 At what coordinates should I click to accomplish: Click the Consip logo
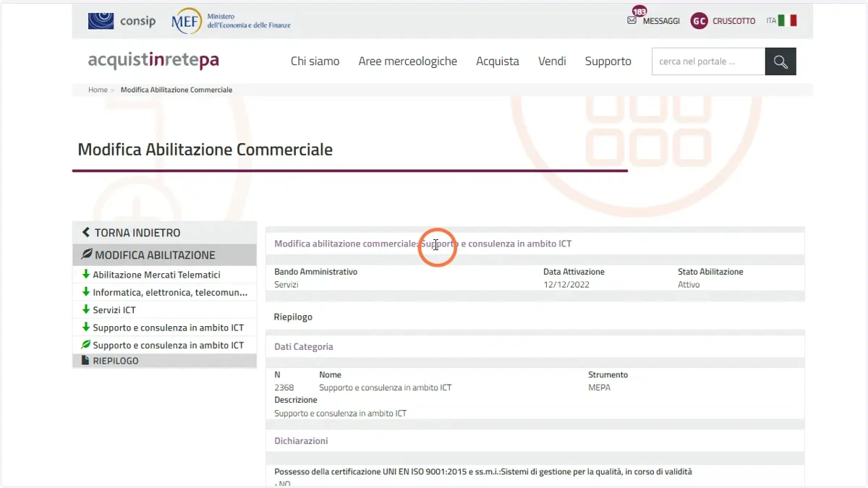(122, 21)
